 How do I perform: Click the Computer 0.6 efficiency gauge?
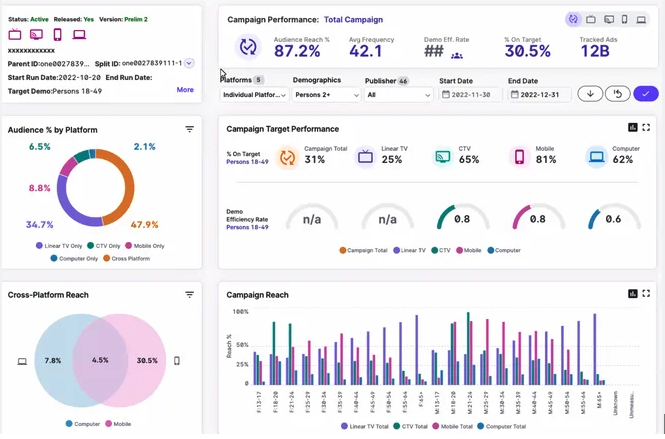pyautogui.click(x=614, y=217)
